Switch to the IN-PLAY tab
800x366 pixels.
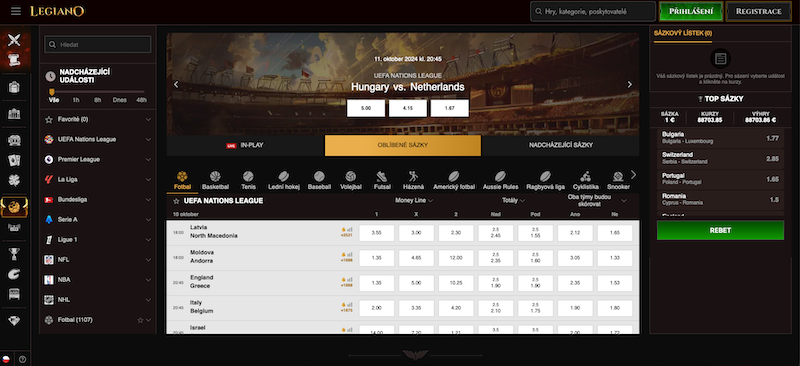[x=245, y=145]
